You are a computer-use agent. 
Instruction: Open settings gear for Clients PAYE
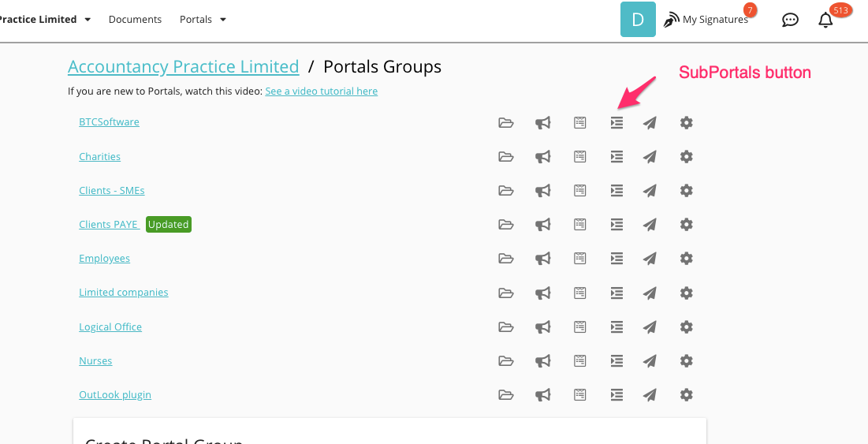pyautogui.click(x=687, y=225)
